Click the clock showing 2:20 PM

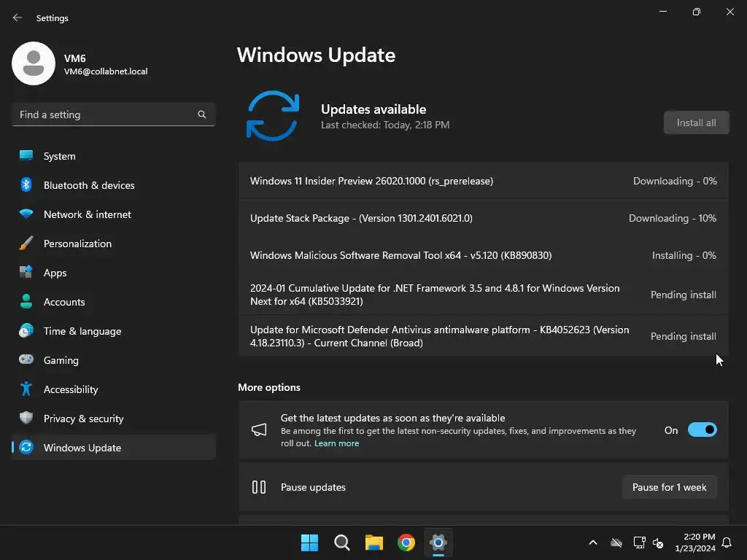pyautogui.click(x=695, y=542)
